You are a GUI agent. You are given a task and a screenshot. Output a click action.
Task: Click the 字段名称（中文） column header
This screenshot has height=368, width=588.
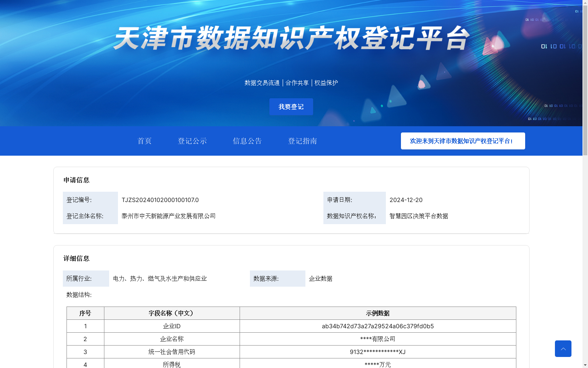[x=172, y=313]
